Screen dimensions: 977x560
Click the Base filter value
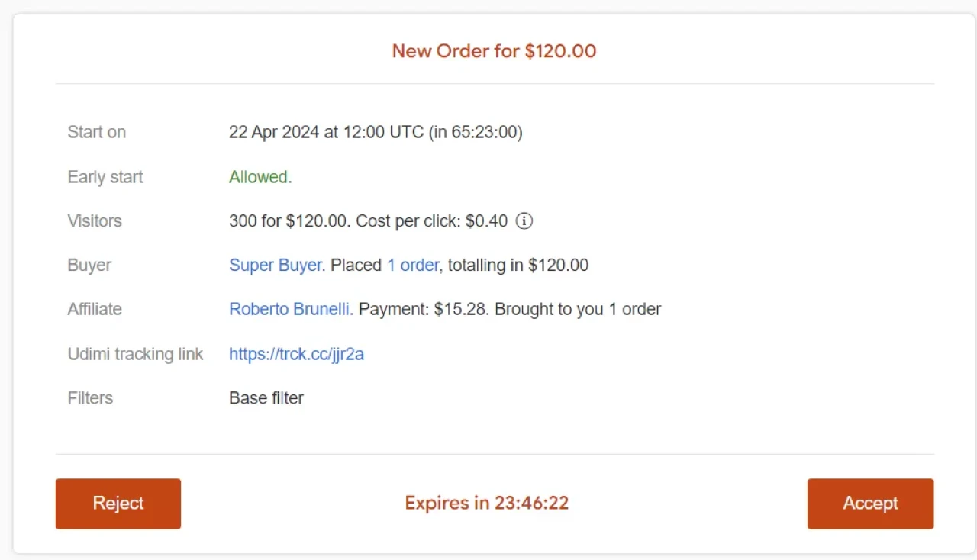(266, 398)
